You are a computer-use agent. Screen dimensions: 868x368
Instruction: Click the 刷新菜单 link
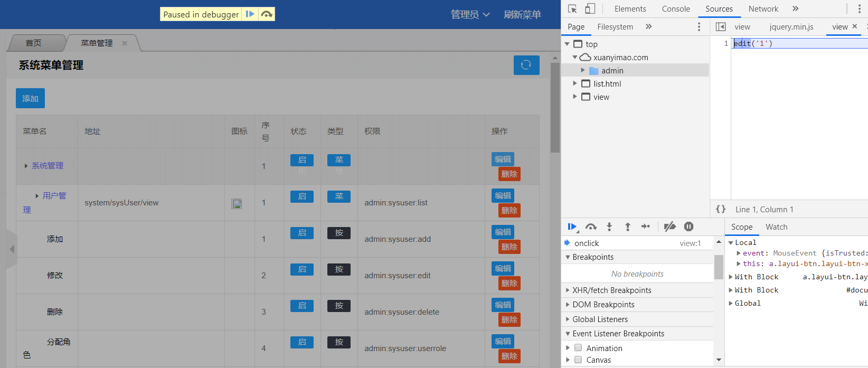[522, 15]
